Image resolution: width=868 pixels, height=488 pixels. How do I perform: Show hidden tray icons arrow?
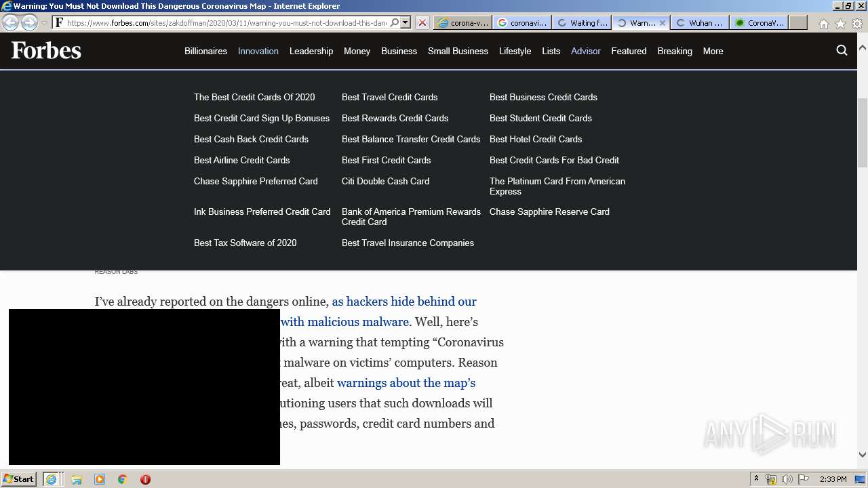(756, 479)
